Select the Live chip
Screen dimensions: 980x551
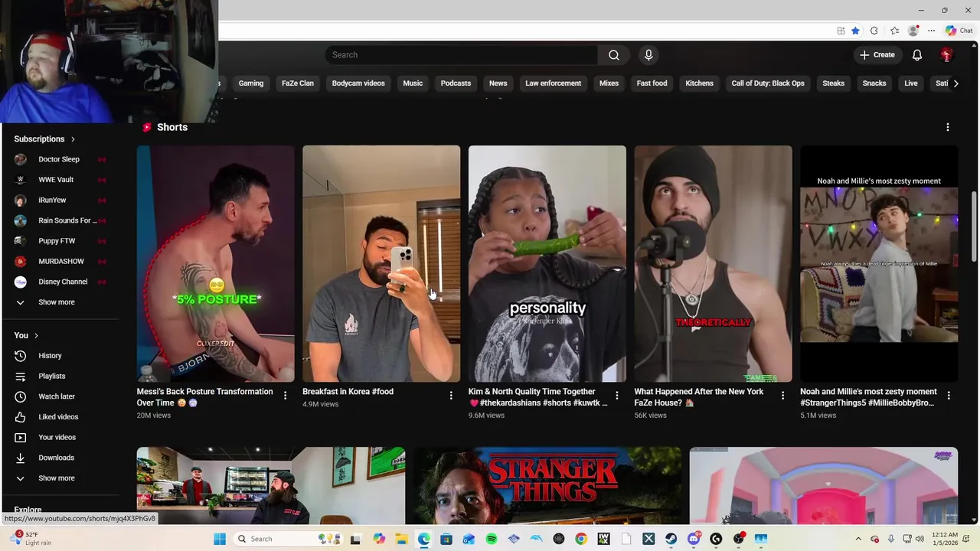point(910,83)
